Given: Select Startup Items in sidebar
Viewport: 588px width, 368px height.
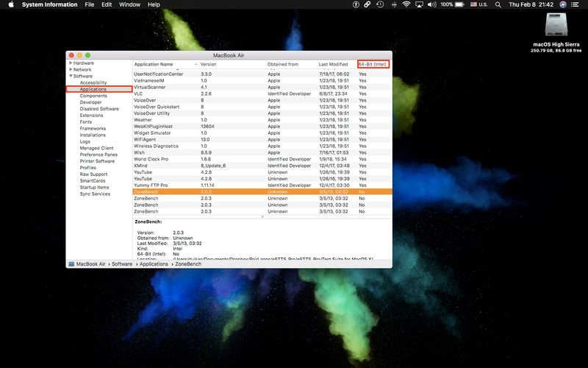Looking at the screenshot, I should [94, 188].
